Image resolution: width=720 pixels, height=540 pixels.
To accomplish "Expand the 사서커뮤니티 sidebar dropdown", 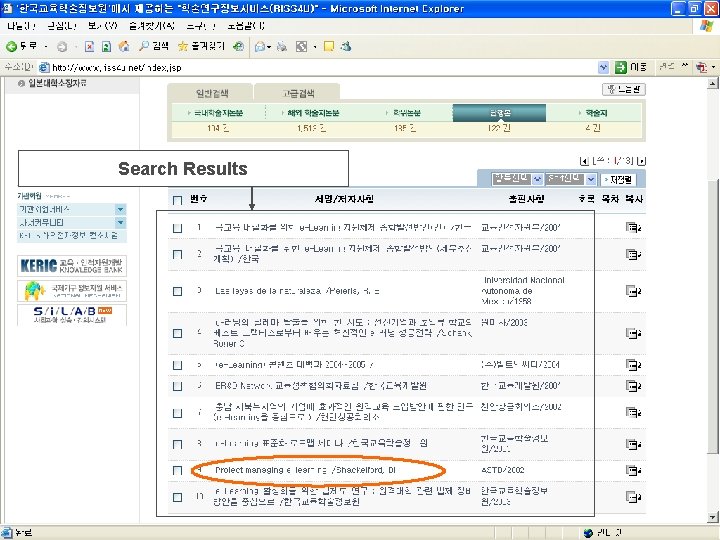I will click(x=120, y=223).
